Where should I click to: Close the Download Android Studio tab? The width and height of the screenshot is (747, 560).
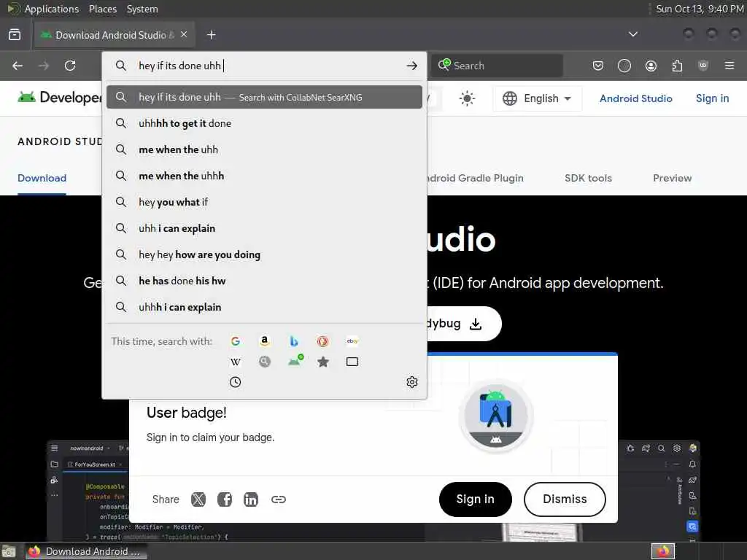[x=184, y=35]
